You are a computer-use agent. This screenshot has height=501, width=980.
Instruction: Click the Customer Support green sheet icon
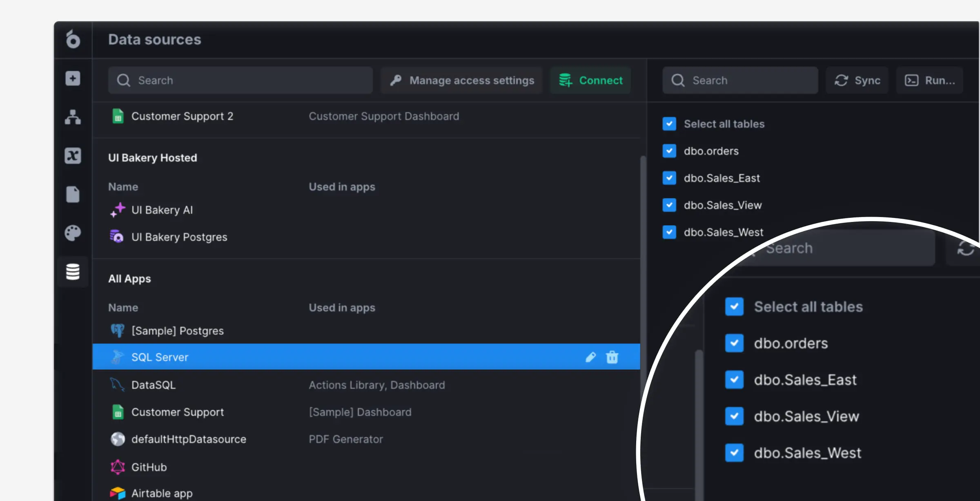(x=118, y=412)
